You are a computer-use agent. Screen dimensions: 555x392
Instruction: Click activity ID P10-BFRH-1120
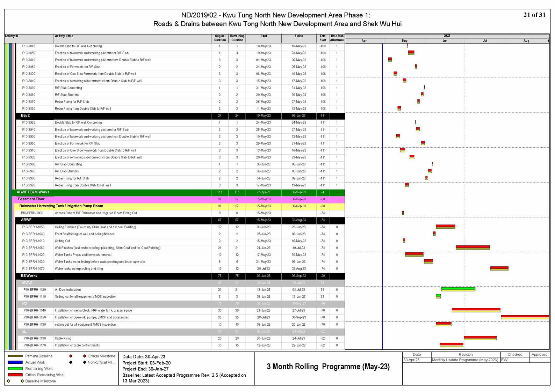(35, 290)
